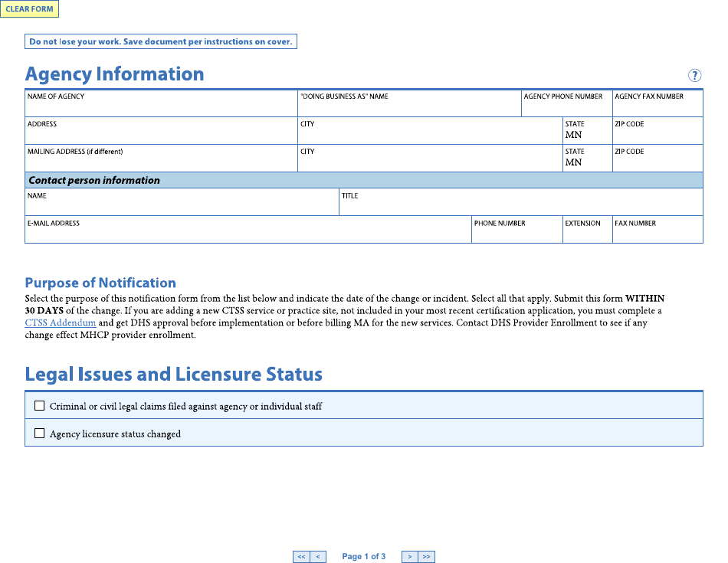Jump to the last page button
Viewport: 728px width, 563px height.
click(x=427, y=557)
